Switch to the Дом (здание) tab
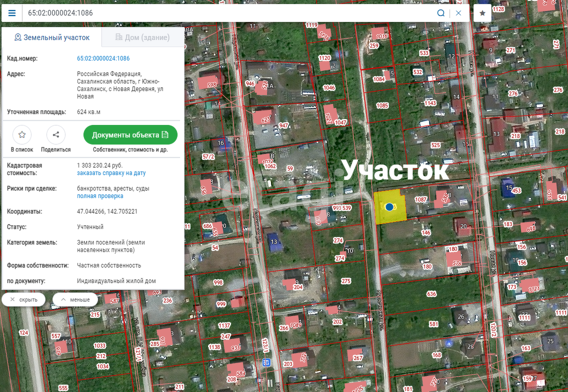This screenshot has width=568, height=392. 142,37
